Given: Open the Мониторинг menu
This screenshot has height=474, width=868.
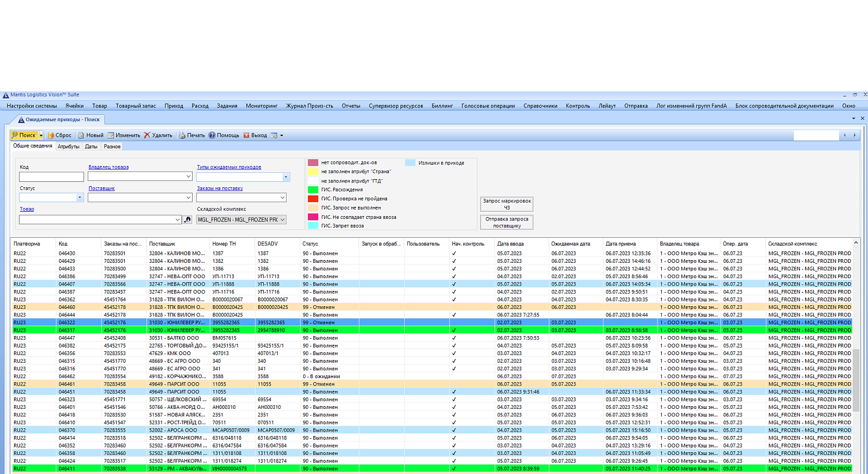Looking at the screenshot, I should click(261, 106).
